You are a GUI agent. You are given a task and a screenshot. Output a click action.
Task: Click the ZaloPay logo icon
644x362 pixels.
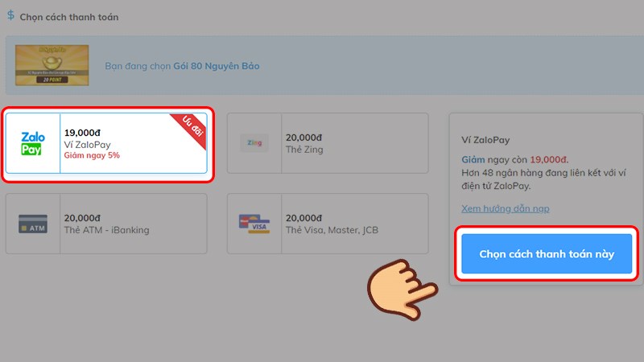coord(33,143)
